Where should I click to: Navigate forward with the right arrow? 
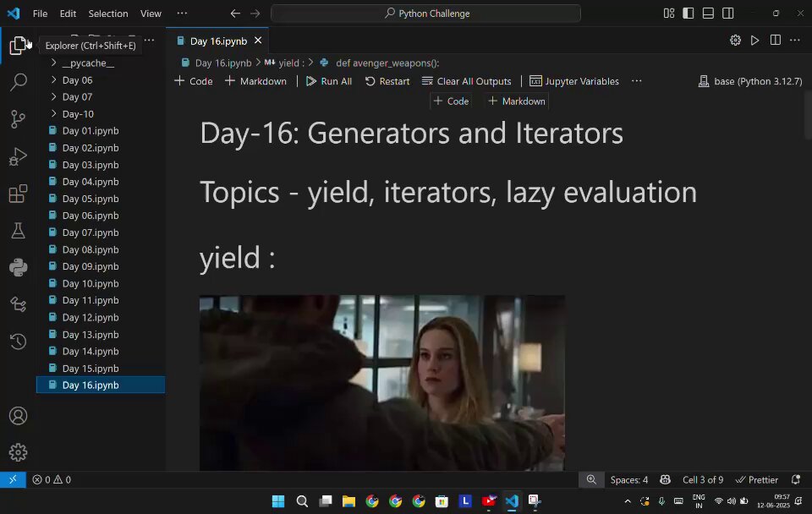255,14
